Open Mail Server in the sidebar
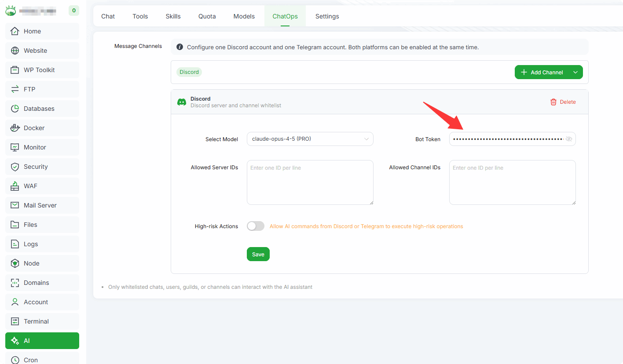Screen dimensions: 623x364 tap(42, 205)
